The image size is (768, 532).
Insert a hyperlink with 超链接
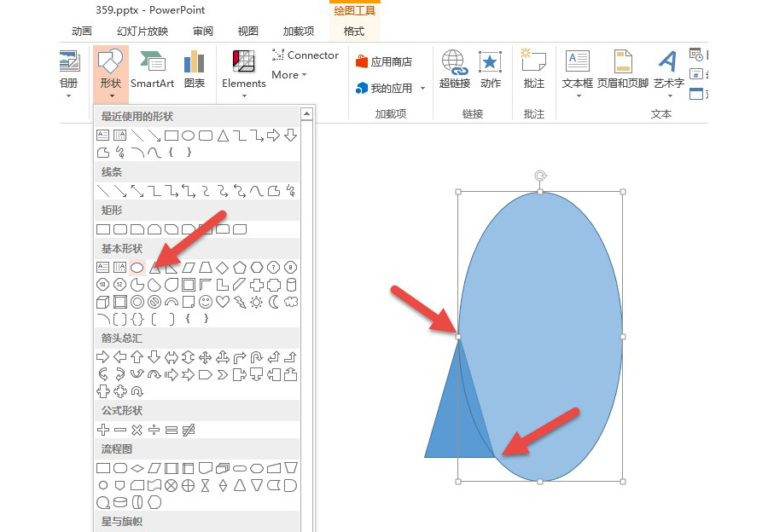pos(455,69)
